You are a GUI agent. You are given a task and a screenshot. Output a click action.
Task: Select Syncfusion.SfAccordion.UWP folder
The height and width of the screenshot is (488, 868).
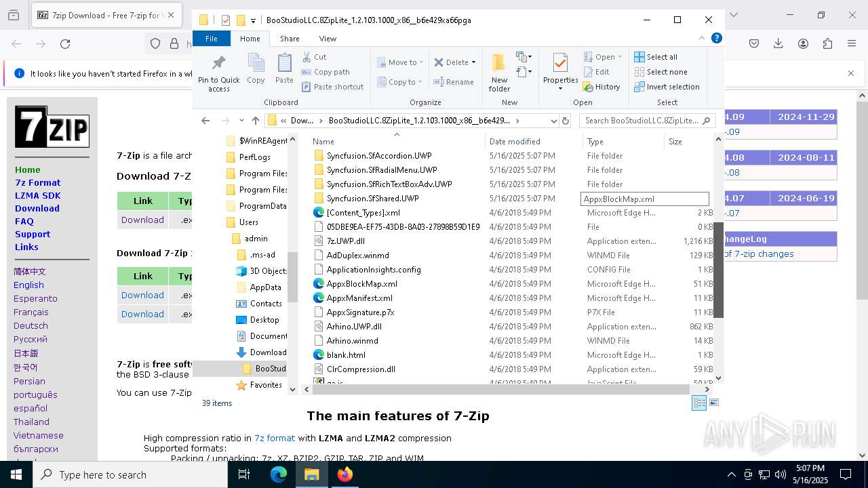[379, 156]
